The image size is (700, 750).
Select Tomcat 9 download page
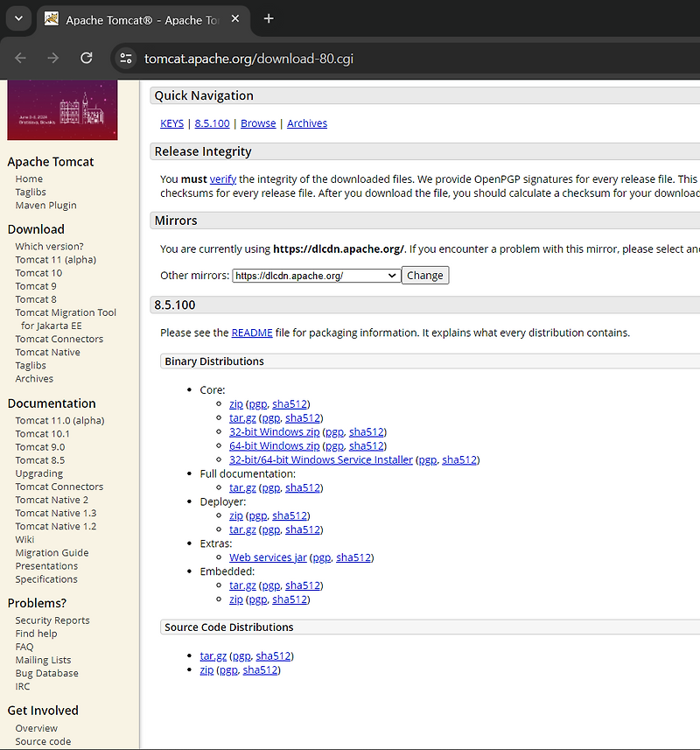36,286
